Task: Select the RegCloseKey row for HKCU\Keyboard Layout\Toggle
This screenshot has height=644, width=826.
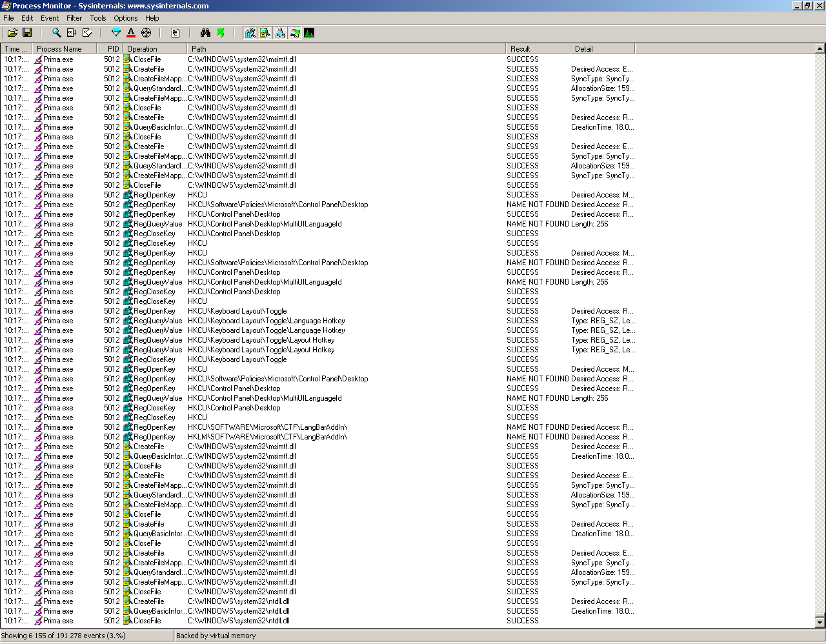Action: tap(408, 359)
